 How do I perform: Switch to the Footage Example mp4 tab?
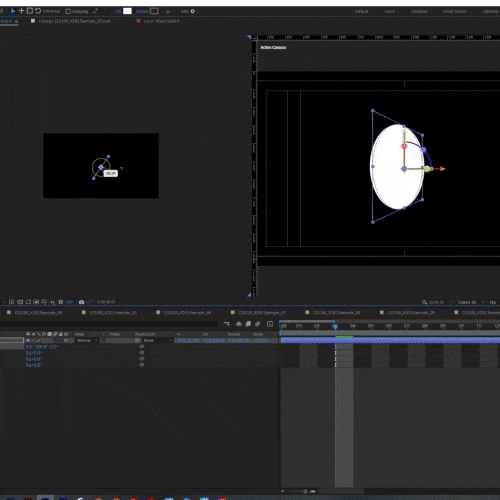pyautogui.click(x=74, y=21)
